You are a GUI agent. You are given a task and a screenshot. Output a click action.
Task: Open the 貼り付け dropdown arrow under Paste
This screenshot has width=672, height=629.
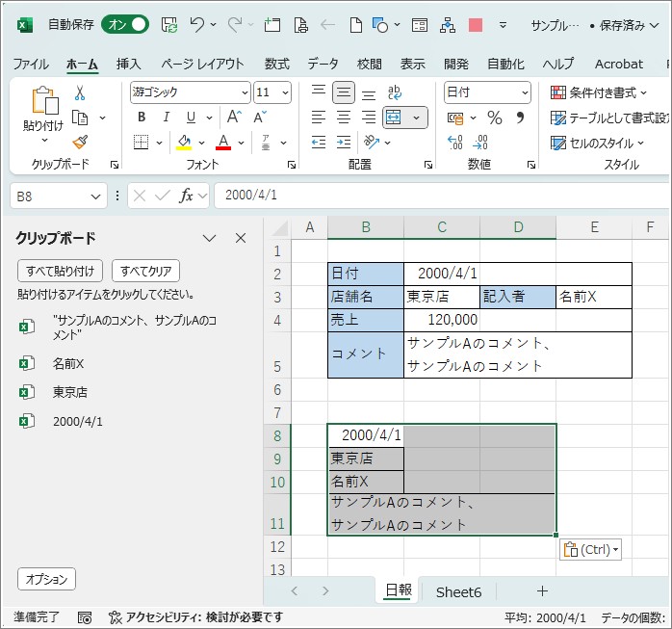[44, 140]
